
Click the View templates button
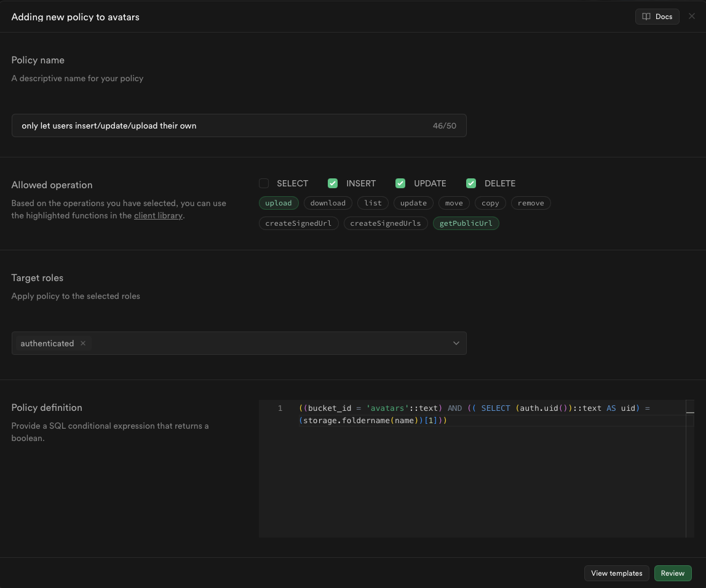[x=616, y=573]
